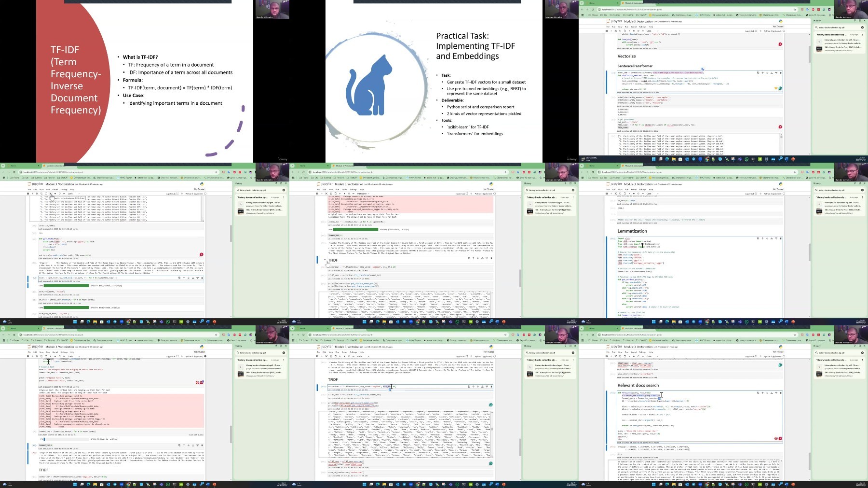Open Windows Start button in Vectorize frame taskbar

(x=653, y=159)
